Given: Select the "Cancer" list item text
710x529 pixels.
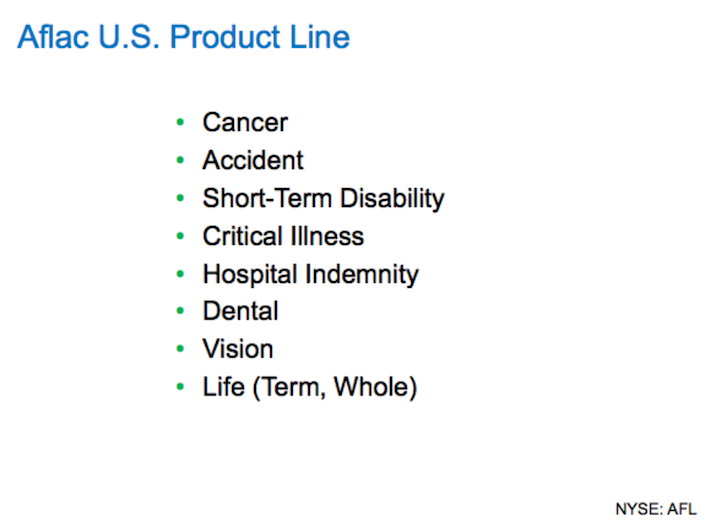Looking at the screenshot, I should 245,122.
